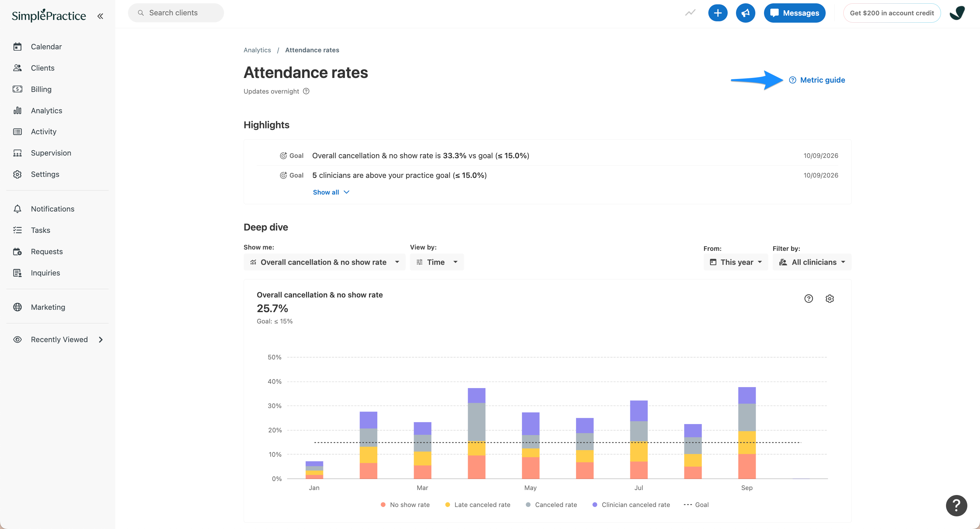The width and height of the screenshot is (980, 529).
Task: Click the Settings gear icon in sidebar
Action: click(17, 174)
